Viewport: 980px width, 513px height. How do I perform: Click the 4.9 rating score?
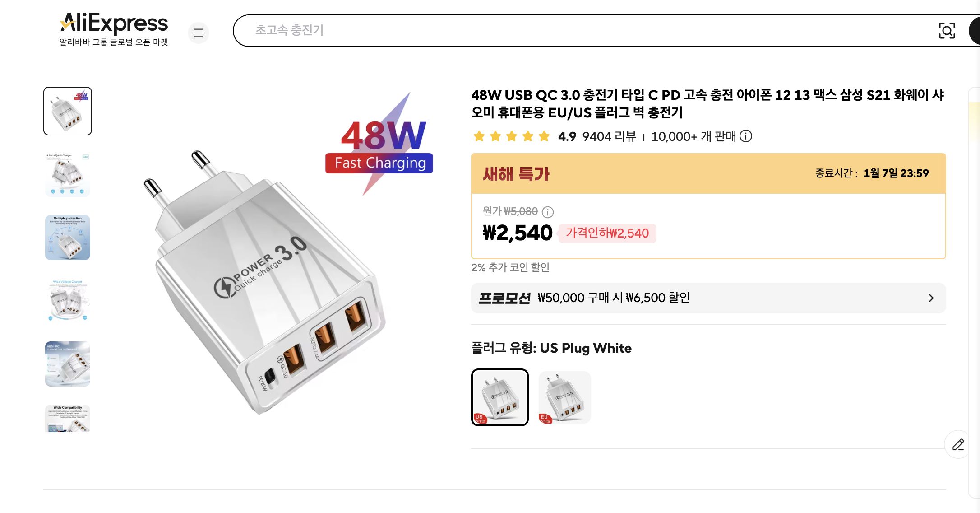(x=567, y=136)
